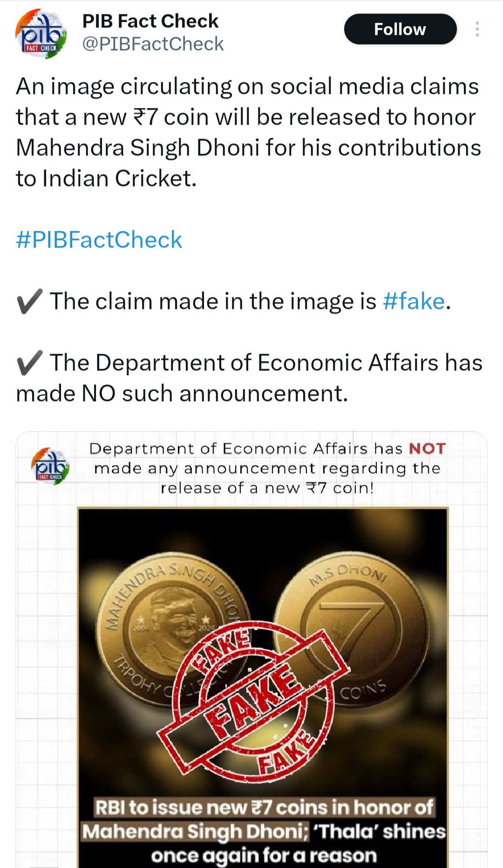Click the image header about Department of Economic Affairs
This screenshot has width=503, height=868.
point(266,468)
